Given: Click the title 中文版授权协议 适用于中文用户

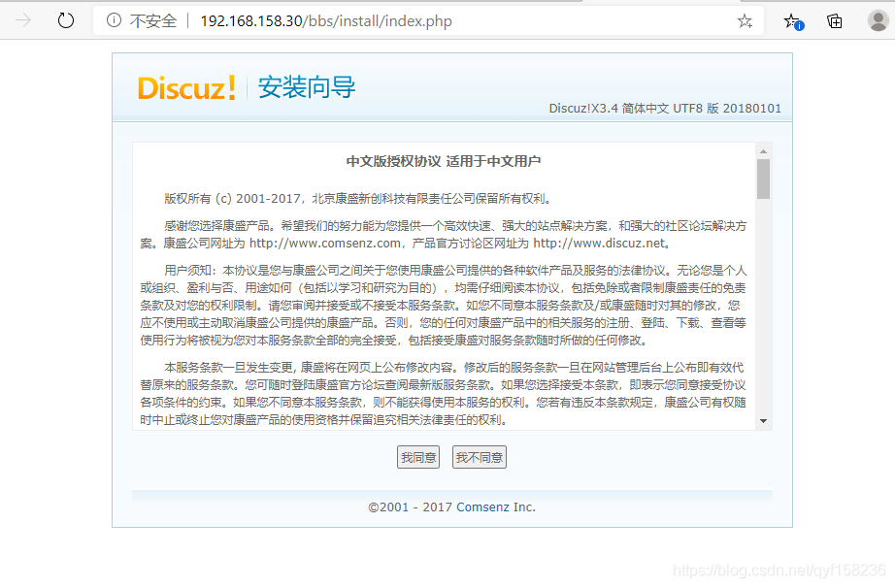Looking at the screenshot, I should 444,161.
